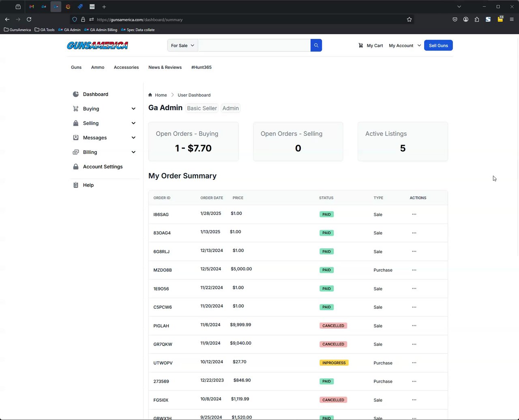Click the Active Listings card
This screenshot has width=519, height=420.
(x=403, y=141)
